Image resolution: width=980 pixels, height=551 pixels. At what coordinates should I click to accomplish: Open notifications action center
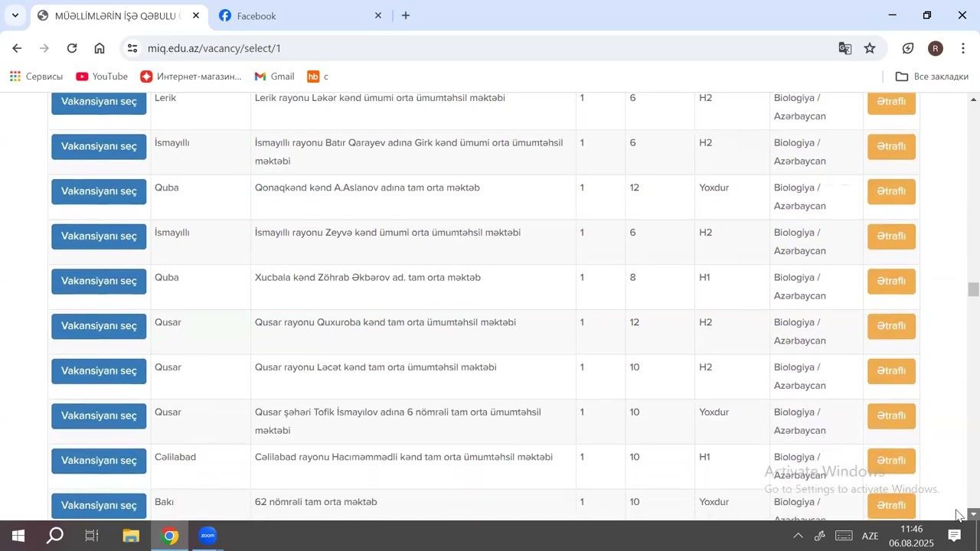[955, 536]
